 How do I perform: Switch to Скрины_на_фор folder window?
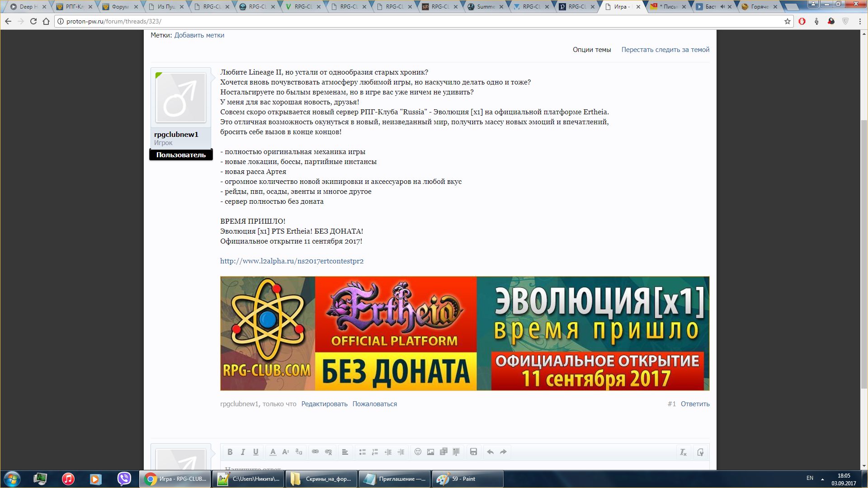(x=321, y=479)
